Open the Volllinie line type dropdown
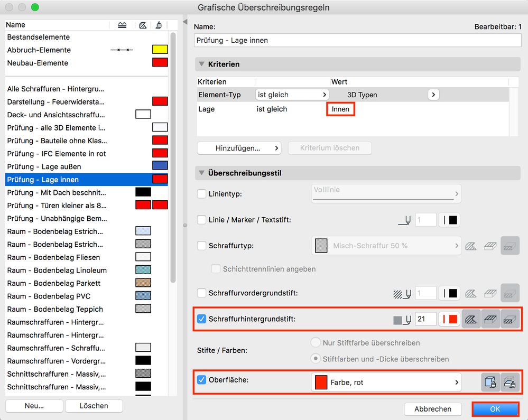Viewport: 528px width, 420px height. [386, 193]
